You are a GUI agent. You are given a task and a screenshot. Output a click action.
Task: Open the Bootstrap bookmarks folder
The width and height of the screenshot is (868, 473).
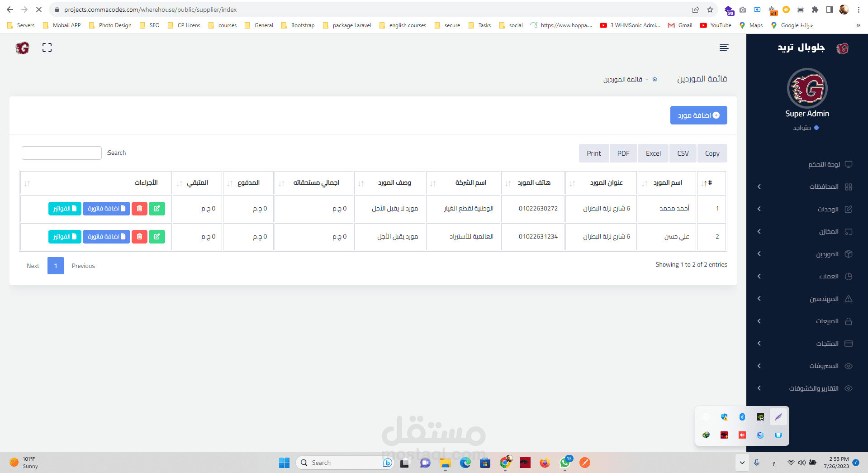[298, 25]
